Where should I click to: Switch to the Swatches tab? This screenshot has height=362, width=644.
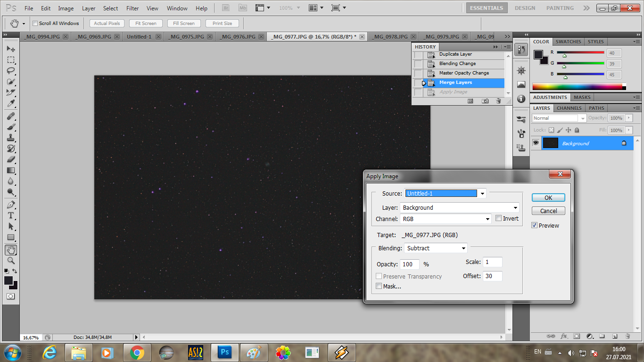[568, 41]
